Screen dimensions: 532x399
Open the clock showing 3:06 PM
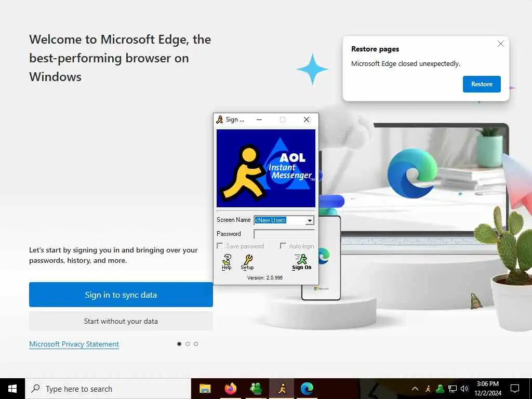coord(487,389)
